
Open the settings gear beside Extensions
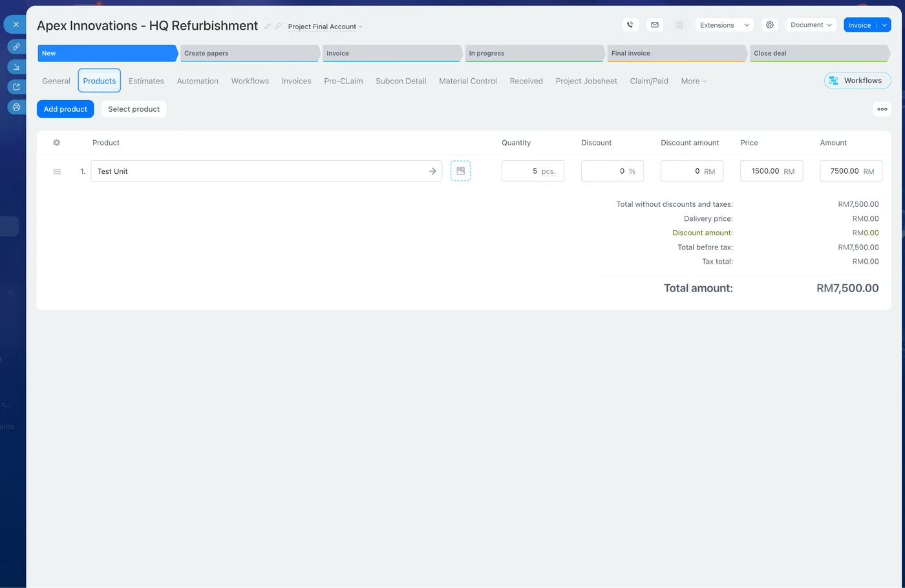click(x=770, y=25)
